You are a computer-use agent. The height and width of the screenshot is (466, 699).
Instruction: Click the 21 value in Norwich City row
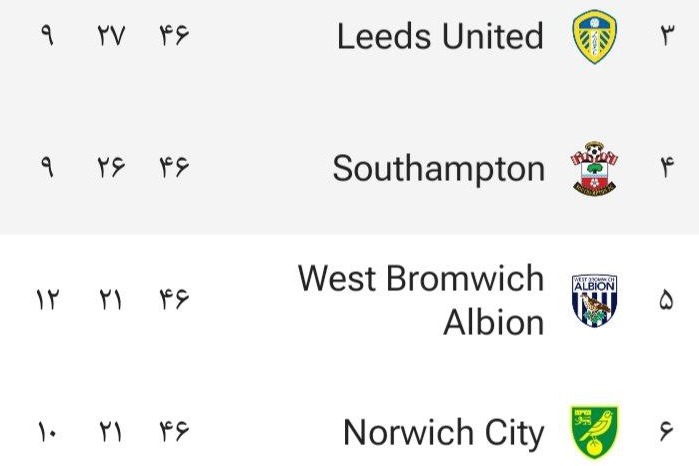tap(111, 432)
